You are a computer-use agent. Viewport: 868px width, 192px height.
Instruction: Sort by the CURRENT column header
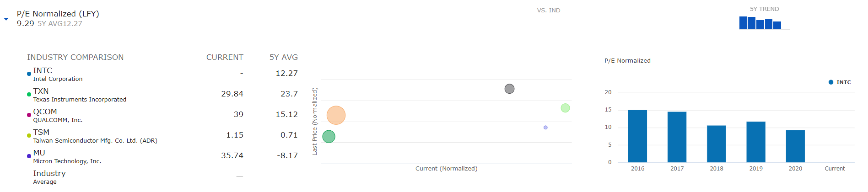pos(225,57)
